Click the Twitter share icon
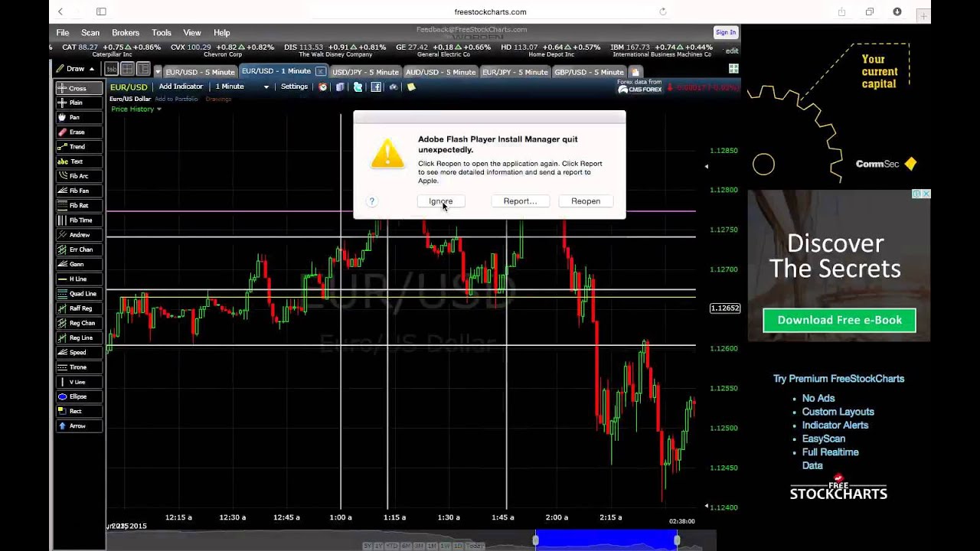Image resolution: width=980 pixels, height=551 pixels. (358, 87)
